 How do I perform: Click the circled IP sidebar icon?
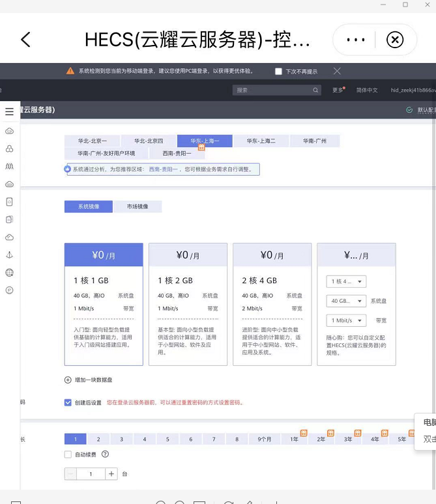[x=9, y=290]
